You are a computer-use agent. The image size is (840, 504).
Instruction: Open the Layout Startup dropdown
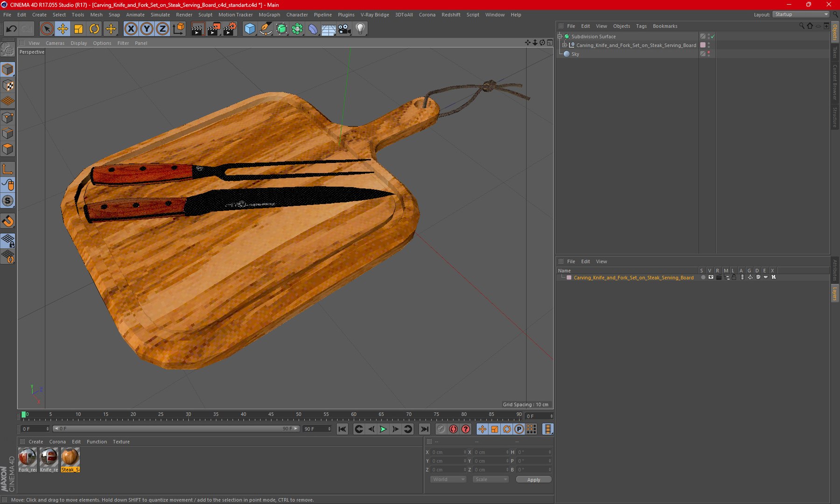tap(801, 14)
